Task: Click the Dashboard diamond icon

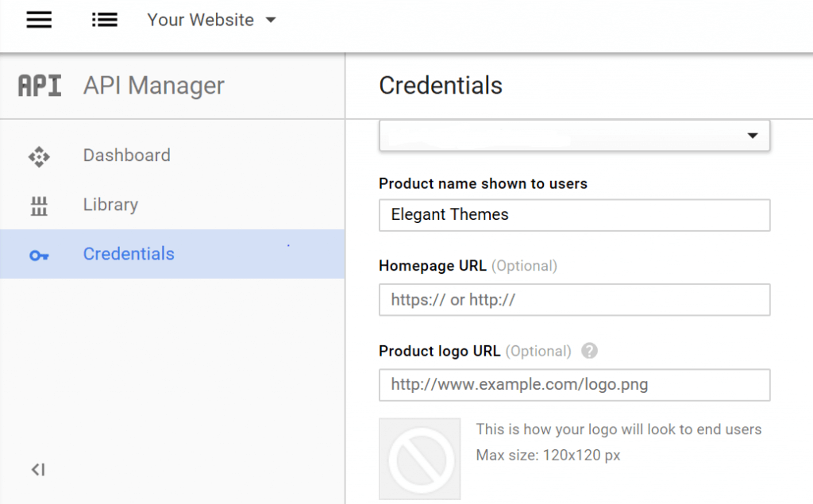Action: coord(39,156)
